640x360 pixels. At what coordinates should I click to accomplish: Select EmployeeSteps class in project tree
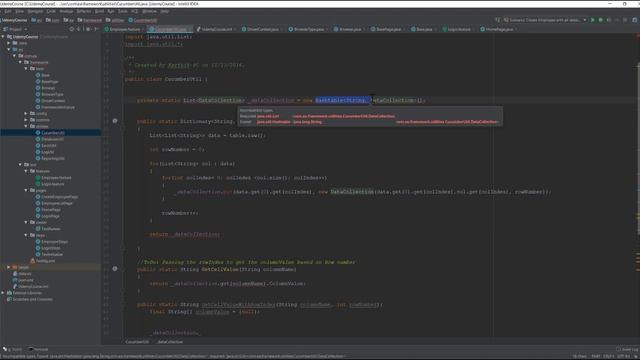click(52, 242)
